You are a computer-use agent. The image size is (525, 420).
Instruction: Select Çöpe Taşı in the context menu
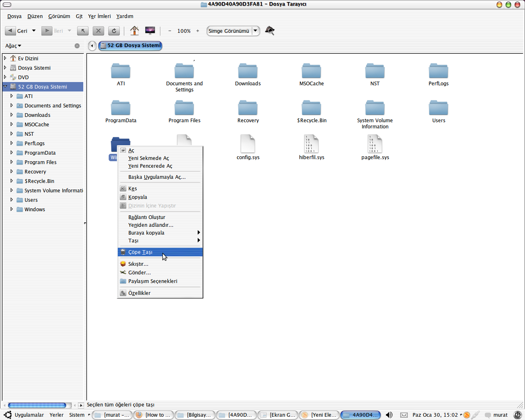[x=160, y=252]
